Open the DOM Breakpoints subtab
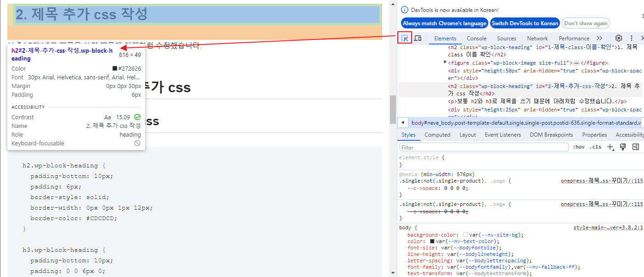The width and height of the screenshot is (644, 277). pyautogui.click(x=551, y=135)
